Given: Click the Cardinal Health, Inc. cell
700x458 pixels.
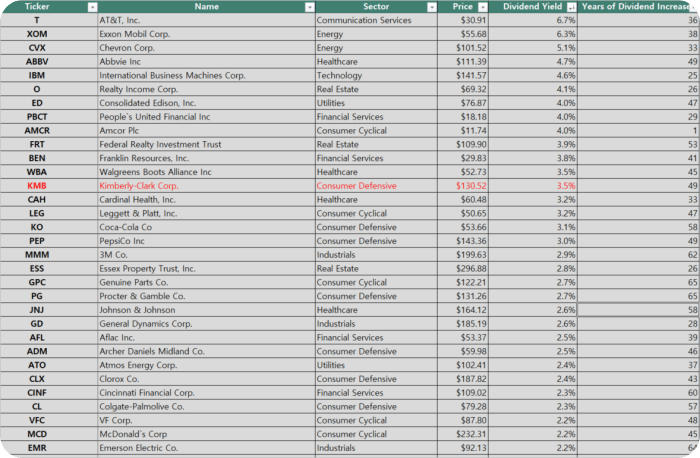Looking at the screenshot, I should 206,200.
